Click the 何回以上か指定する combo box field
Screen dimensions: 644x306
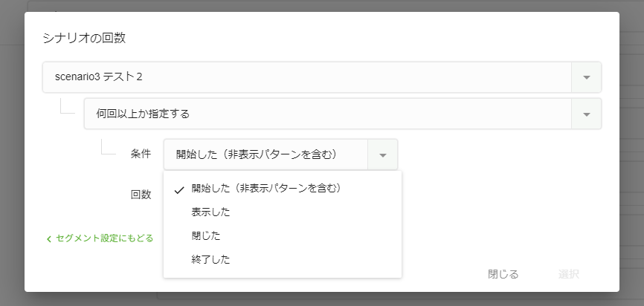pyautogui.click(x=343, y=114)
